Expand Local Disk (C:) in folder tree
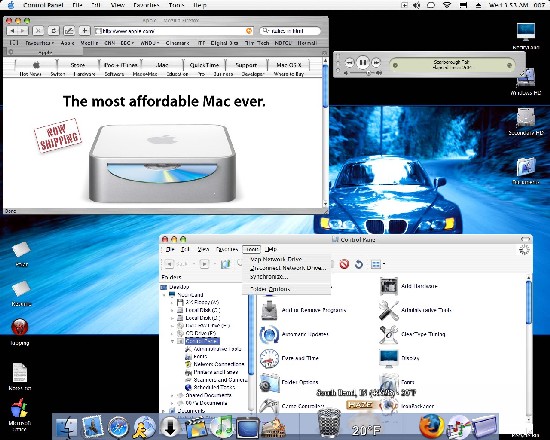 (x=172, y=311)
